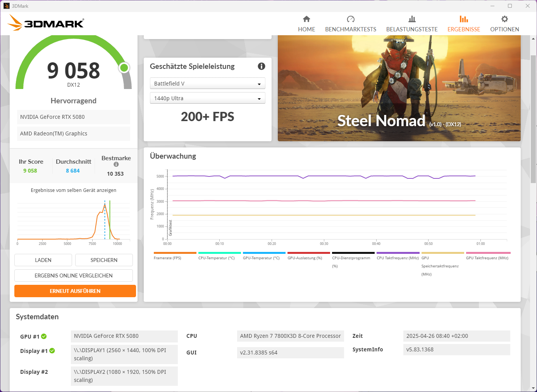
Task: Click the Bestmarke value 10 353
Action: pos(115,174)
